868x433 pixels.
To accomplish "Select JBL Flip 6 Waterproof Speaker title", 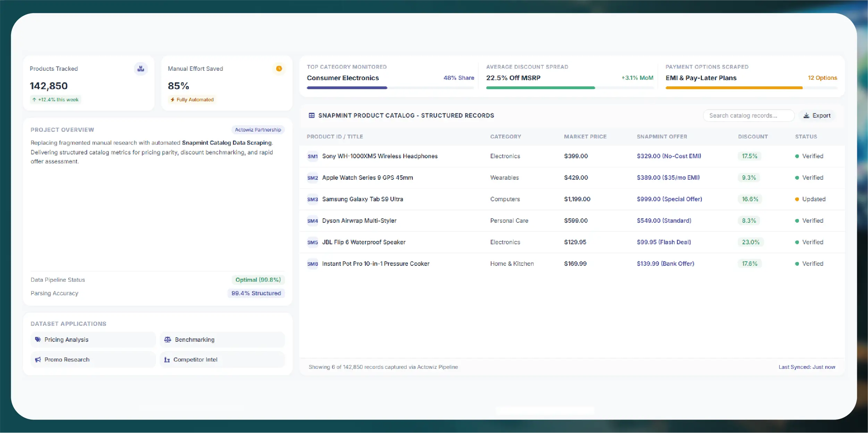I will pyautogui.click(x=364, y=243).
